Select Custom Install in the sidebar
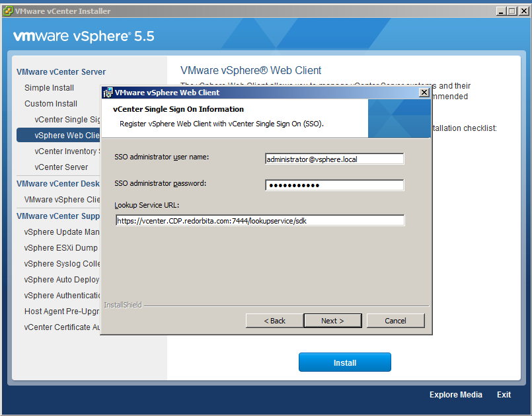532x416 pixels. click(51, 104)
